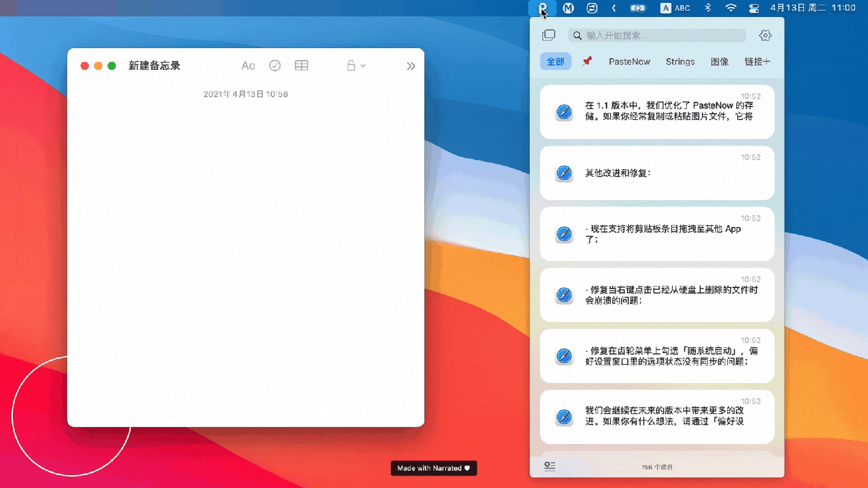Click the window mode icon beside search
The height and width of the screenshot is (488, 868).
[549, 35]
